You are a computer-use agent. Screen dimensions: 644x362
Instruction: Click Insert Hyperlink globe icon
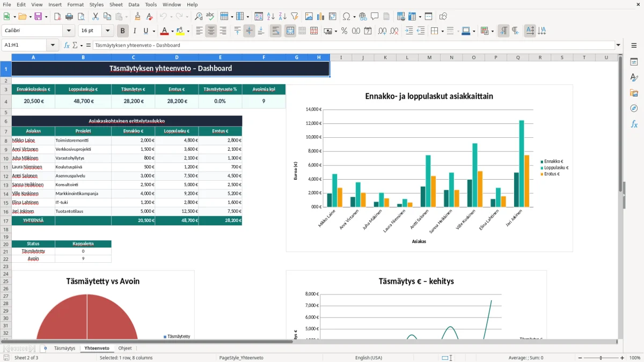coord(363,17)
